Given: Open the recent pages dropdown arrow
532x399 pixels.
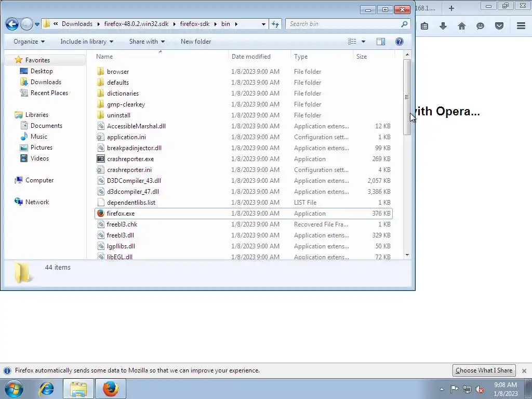Looking at the screenshot, I should point(37,24).
